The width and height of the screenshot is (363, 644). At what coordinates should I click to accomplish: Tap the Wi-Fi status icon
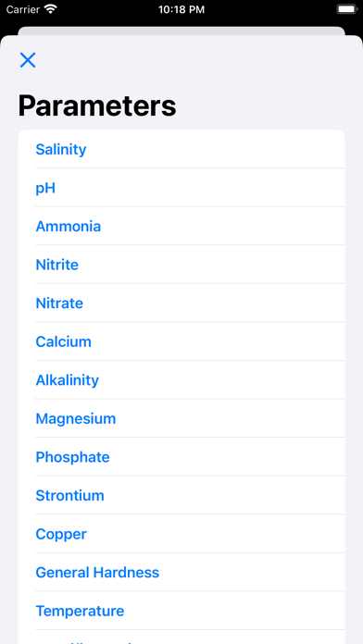click(x=51, y=9)
